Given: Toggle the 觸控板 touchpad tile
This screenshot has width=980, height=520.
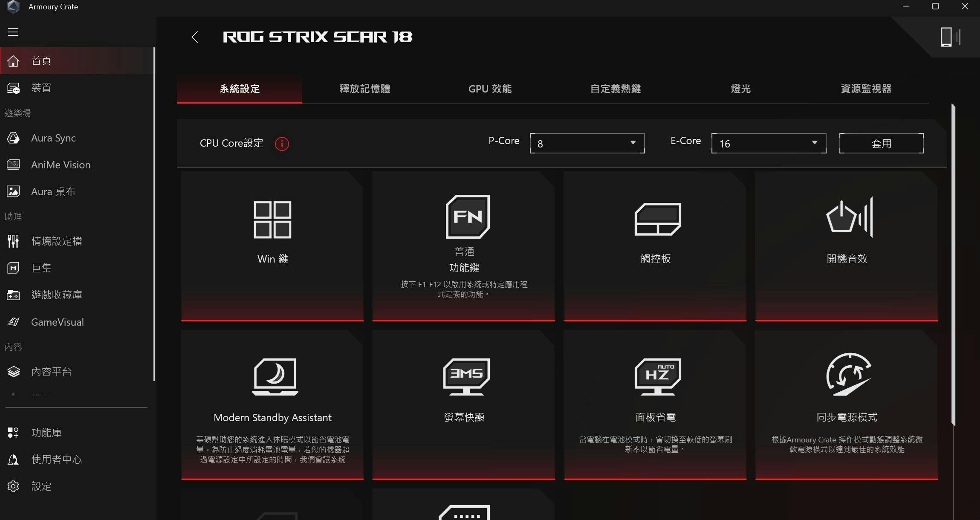Looking at the screenshot, I should [x=655, y=246].
